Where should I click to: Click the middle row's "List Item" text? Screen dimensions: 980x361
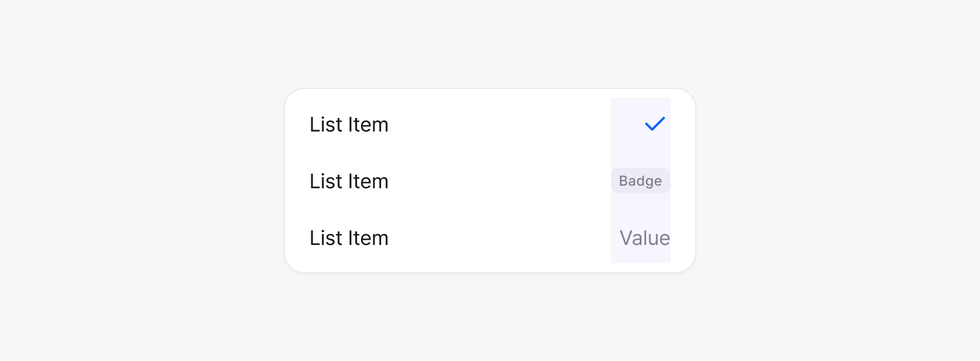pos(349,181)
